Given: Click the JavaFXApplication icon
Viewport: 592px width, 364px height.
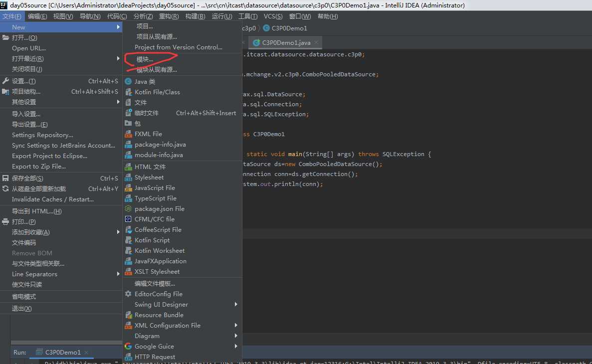Looking at the screenshot, I should pyautogui.click(x=128, y=261).
